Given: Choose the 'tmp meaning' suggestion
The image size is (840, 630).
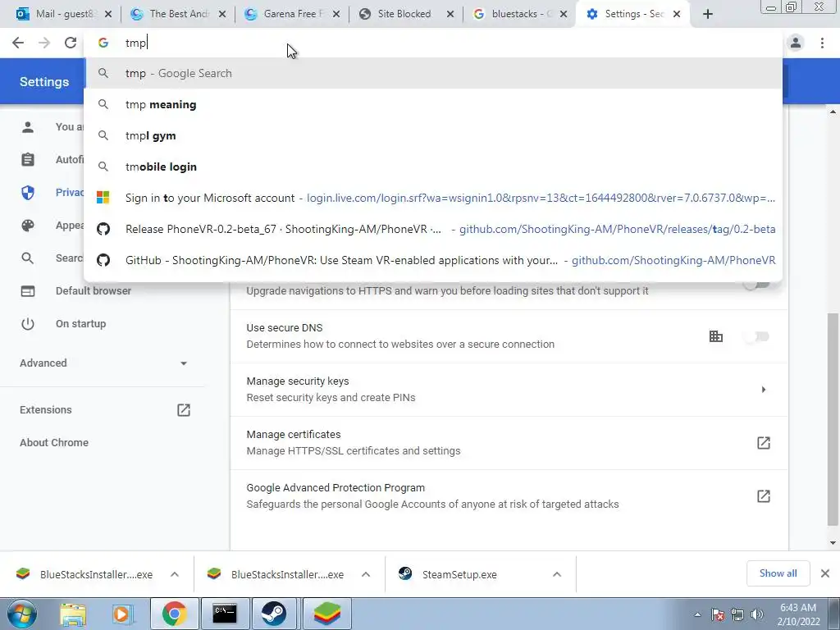Looking at the screenshot, I should tap(433, 104).
